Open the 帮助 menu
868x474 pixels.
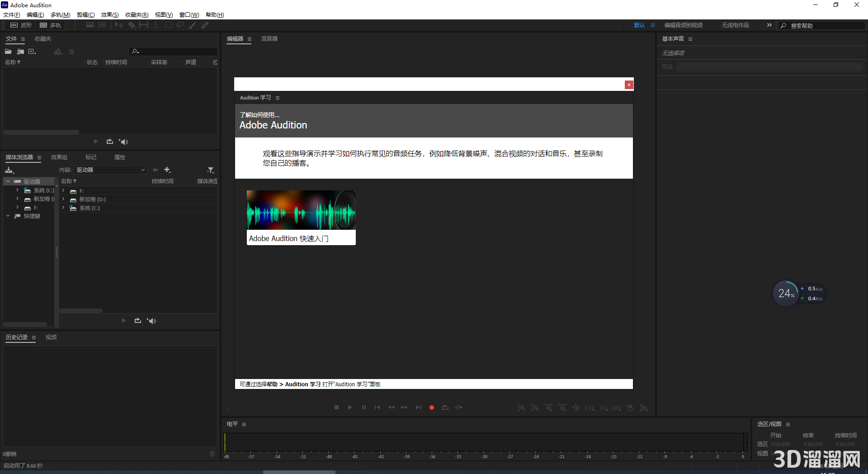[x=214, y=14]
